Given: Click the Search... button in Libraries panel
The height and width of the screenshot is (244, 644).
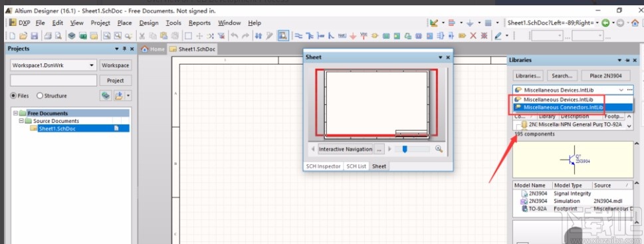Looking at the screenshot, I should (x=562, y=76).
